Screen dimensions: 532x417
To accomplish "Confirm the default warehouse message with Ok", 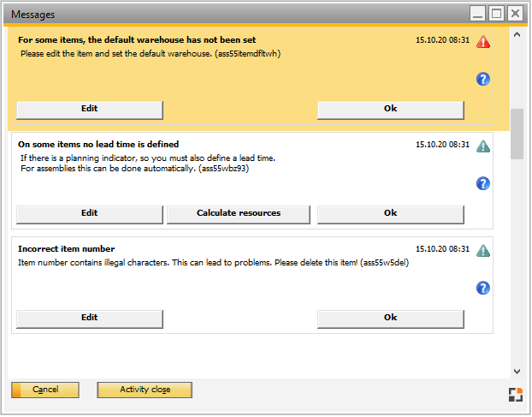I will (390, 110).
